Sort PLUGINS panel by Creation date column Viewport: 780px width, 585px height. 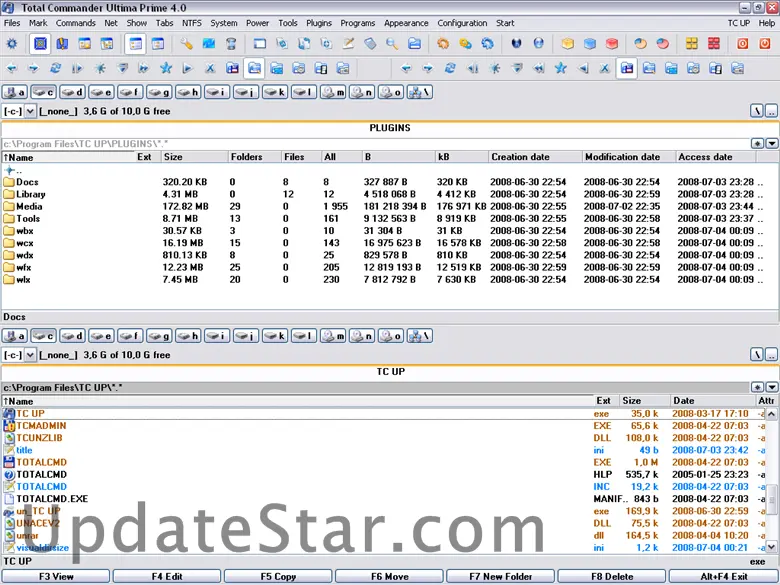535,157
